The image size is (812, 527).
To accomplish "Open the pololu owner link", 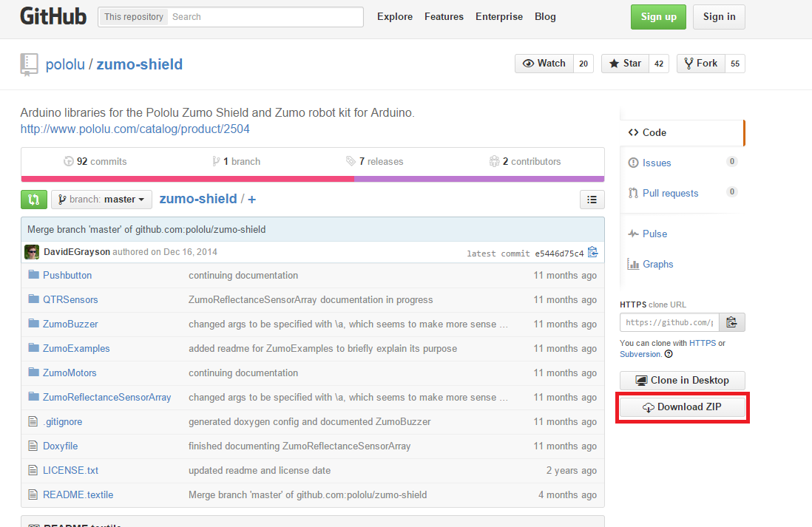I will pyautogui.click(x=65, y=65).
